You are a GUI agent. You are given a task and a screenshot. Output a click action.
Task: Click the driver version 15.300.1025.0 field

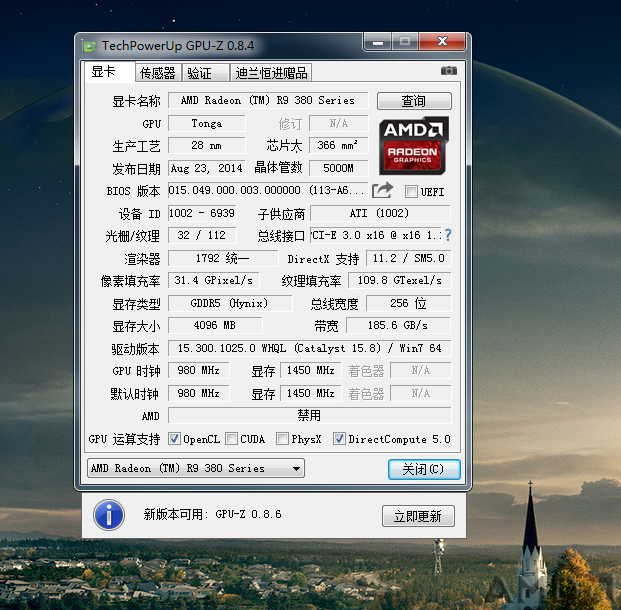click(310, 348)
